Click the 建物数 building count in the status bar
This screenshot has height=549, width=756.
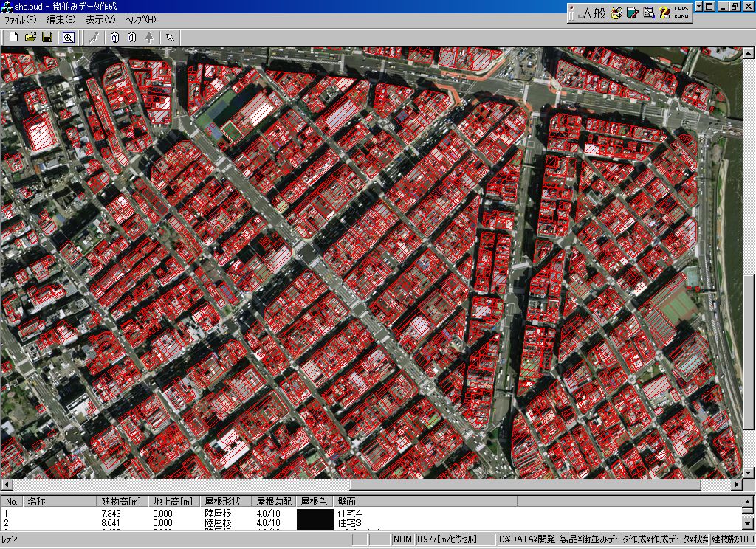733,539
